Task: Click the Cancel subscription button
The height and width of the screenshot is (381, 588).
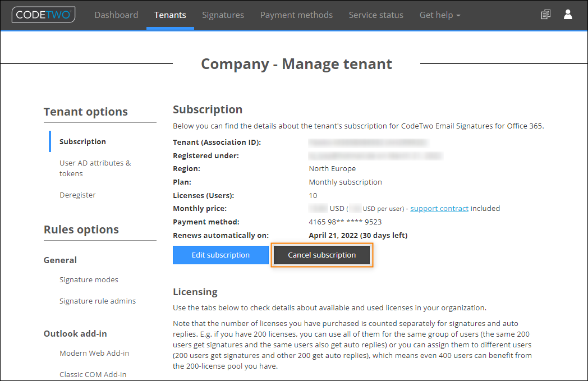Action: point(321,255)
